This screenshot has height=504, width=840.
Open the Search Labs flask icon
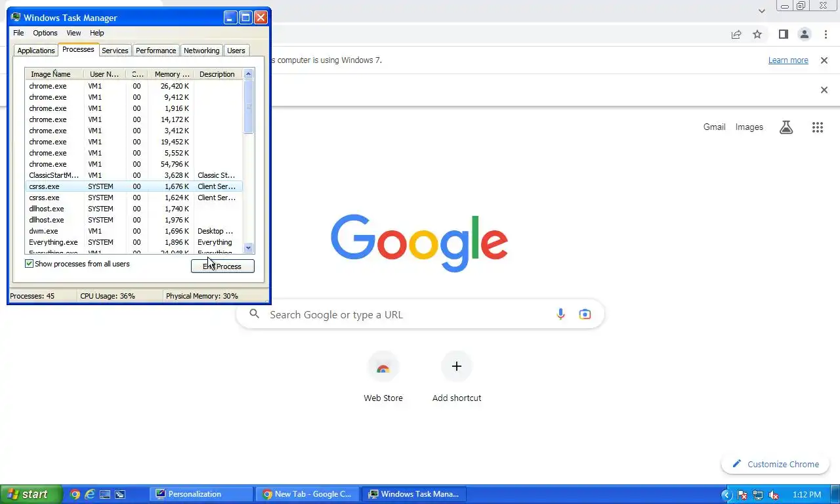[786, 127]
